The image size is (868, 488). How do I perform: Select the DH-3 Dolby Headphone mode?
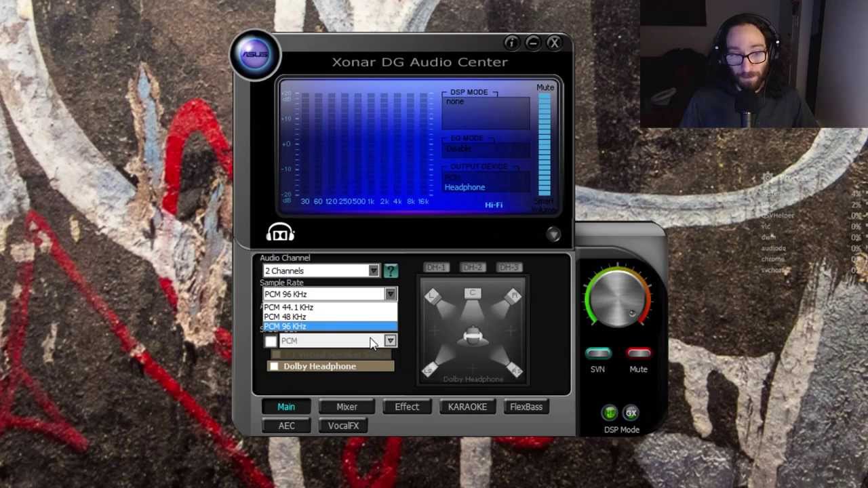tap(509, 267)
